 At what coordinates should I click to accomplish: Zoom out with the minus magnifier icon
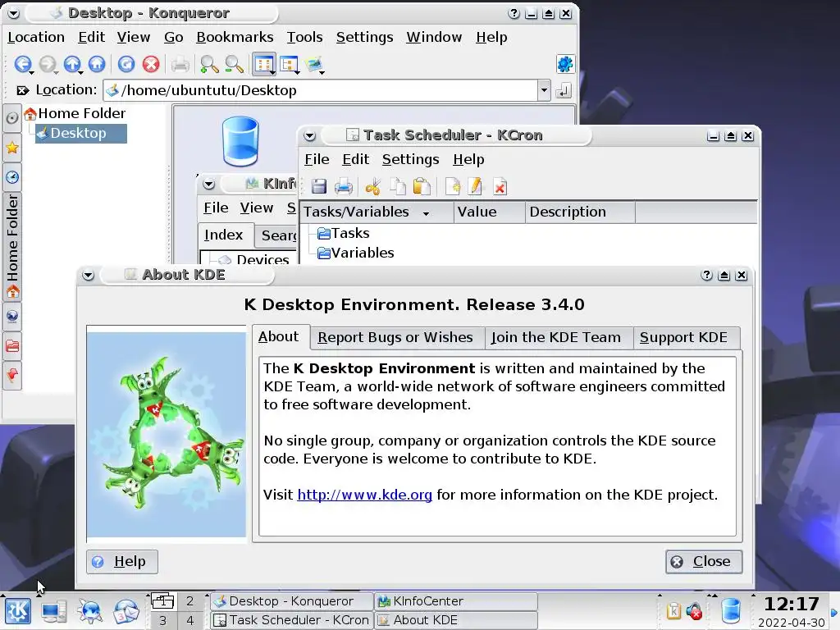click(x=234, y=65)
